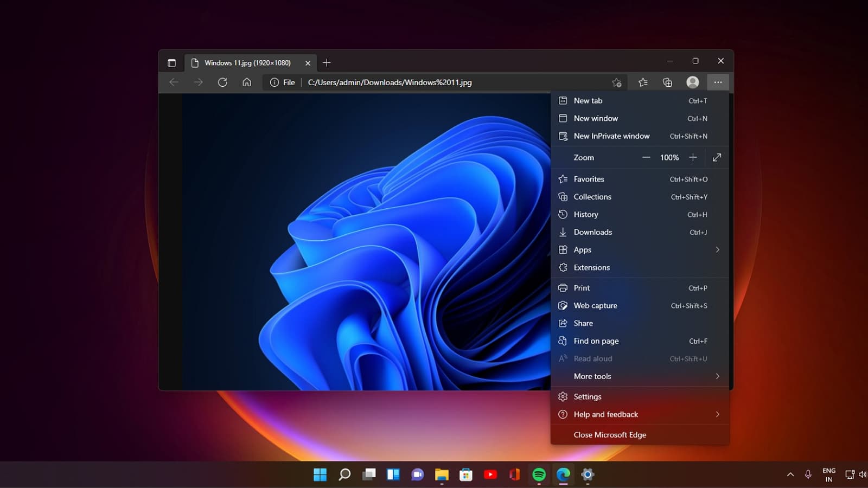Select Read aloud from the menu

coord(640,358)
